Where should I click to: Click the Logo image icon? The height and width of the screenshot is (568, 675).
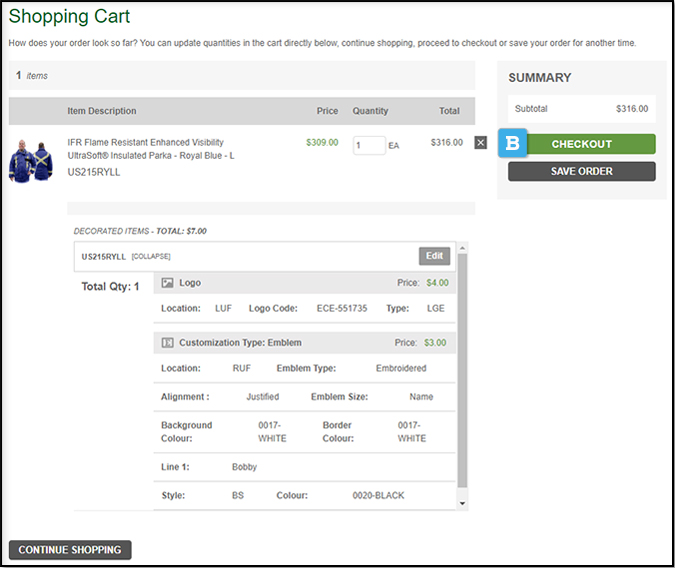(168, 283)
